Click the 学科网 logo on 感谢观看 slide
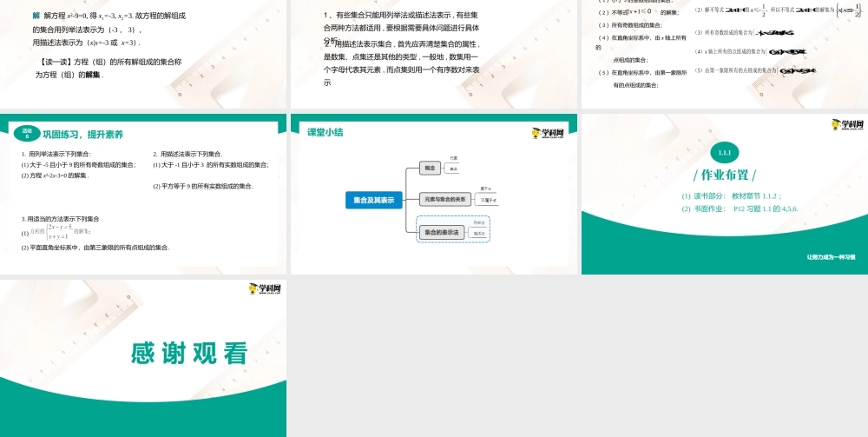 tap(265, 289)
